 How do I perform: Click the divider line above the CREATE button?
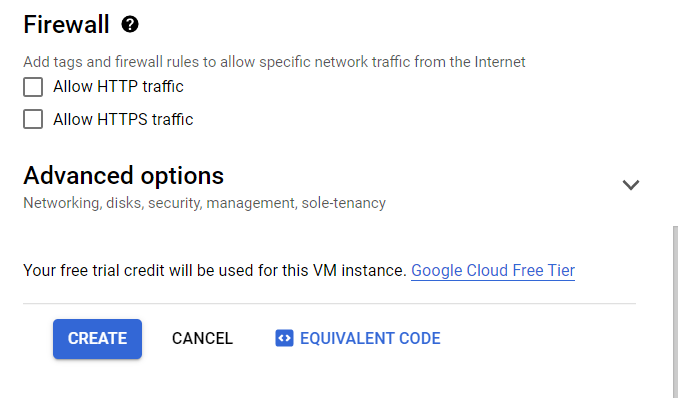point(329,304)
